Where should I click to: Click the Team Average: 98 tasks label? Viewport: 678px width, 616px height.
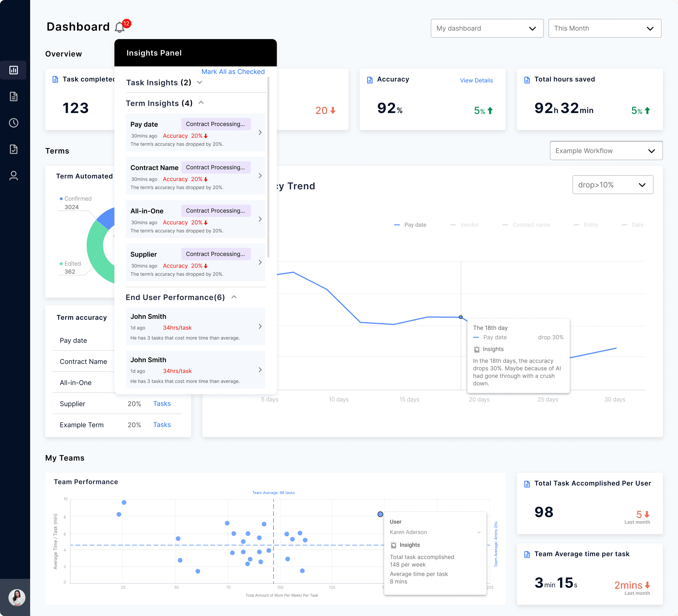click(x=273, y=493)
